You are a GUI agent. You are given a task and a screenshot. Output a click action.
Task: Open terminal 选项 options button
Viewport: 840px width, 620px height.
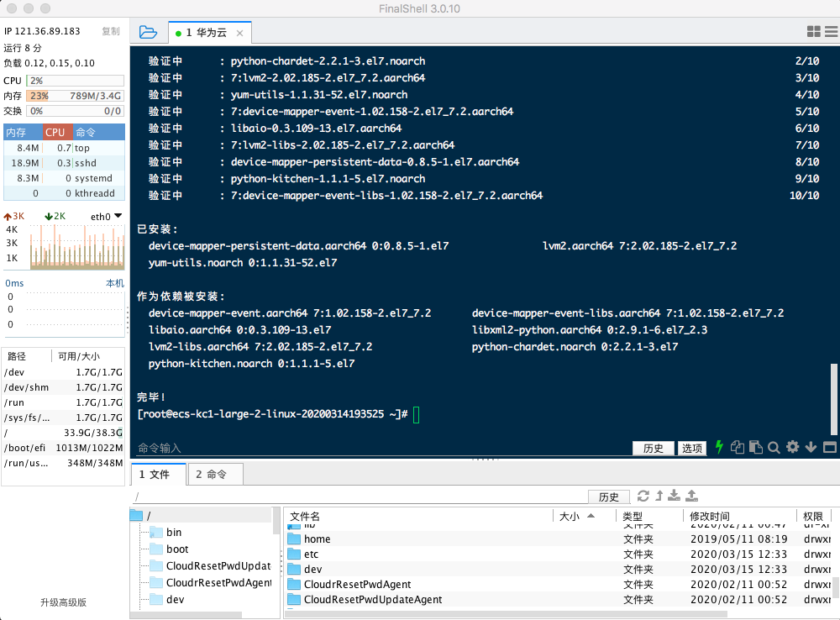point(691,448)
